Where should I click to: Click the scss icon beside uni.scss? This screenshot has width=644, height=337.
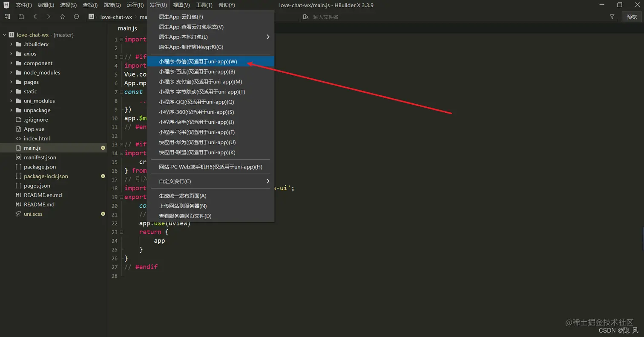pyautogui.click(x=18, y=214)
